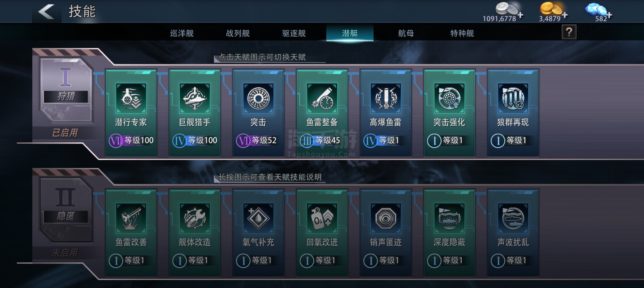The height and width of the screenshot is (288, 644).
Task: Open the 特种舰 tab
Action: [462, 33]
